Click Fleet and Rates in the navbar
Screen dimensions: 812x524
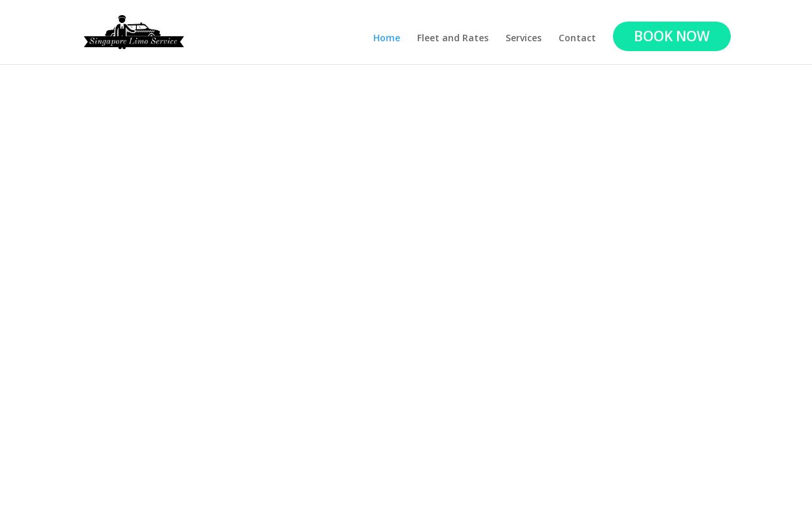point(452,37)
